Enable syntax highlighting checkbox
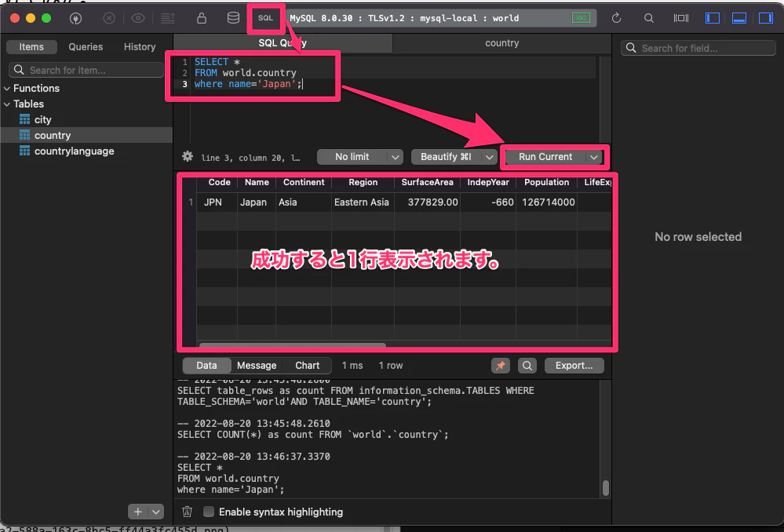 coord(209,512)
